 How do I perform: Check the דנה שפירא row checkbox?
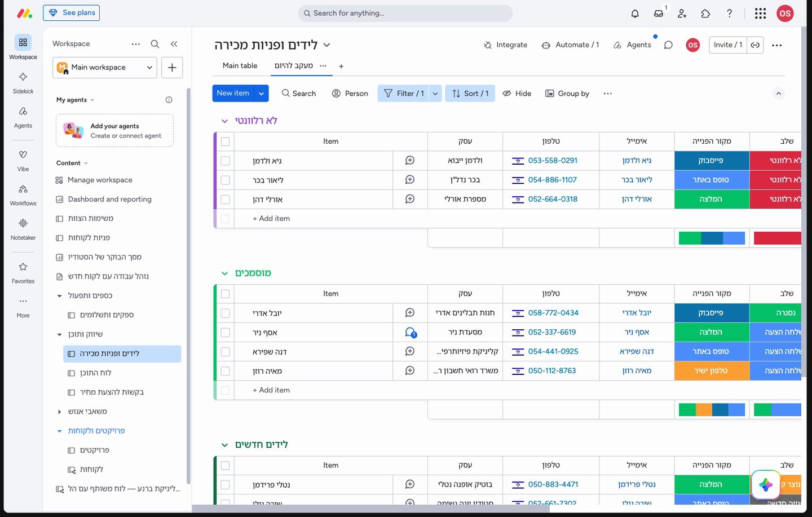[x=225, y=352]
